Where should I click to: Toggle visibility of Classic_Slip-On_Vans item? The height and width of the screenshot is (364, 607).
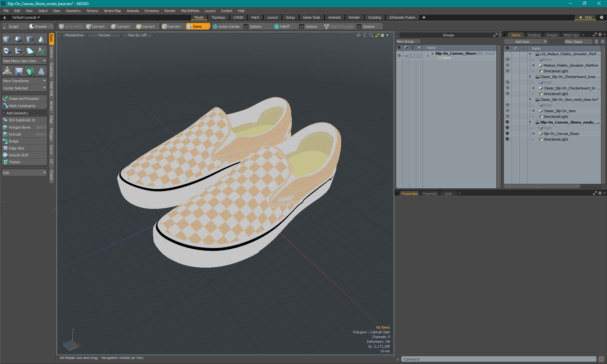(507, 111)
